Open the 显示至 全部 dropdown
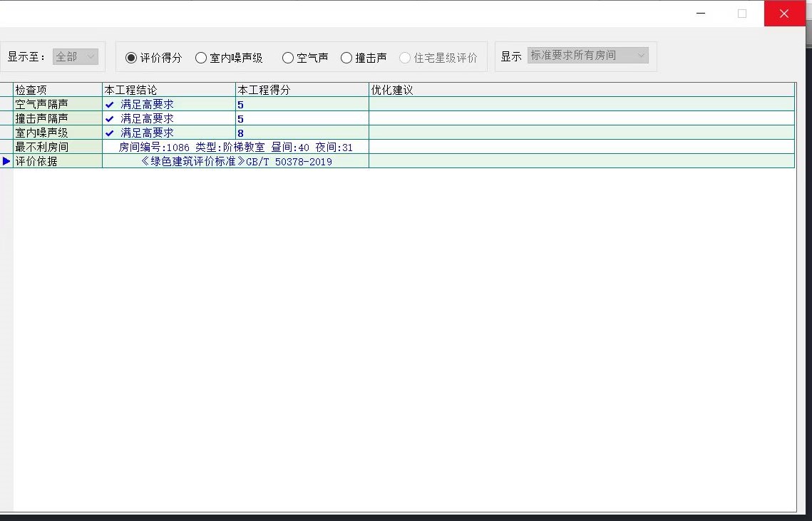This screenshot has width=812, height=521. (75, 56)
